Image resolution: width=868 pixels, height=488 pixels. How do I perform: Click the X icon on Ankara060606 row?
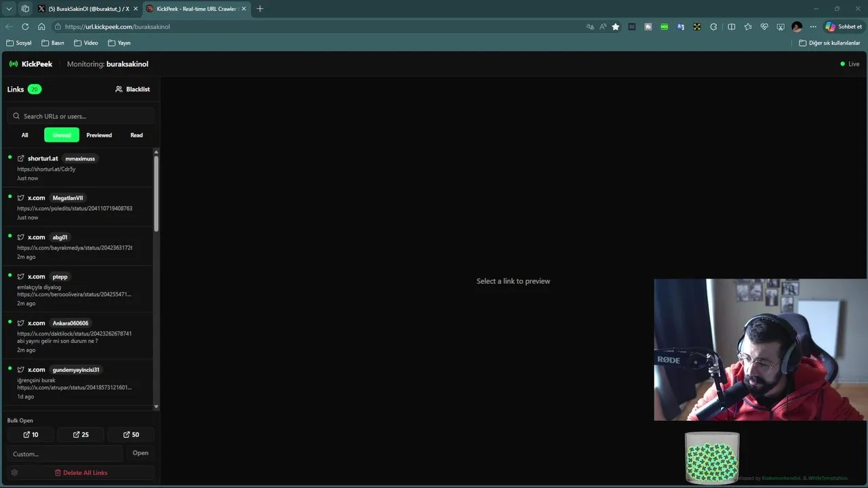[20, 323]
